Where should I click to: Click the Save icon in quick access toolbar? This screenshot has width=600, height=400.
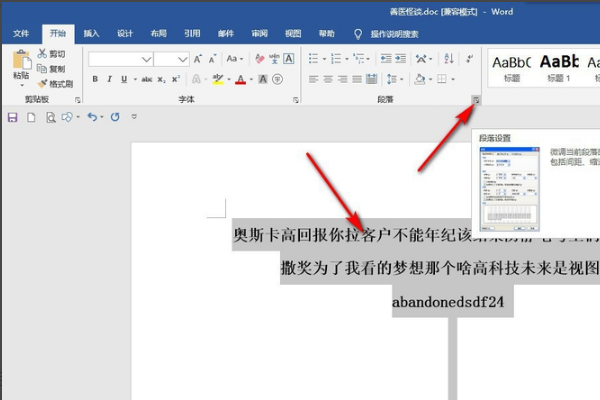tap(13, 117)
